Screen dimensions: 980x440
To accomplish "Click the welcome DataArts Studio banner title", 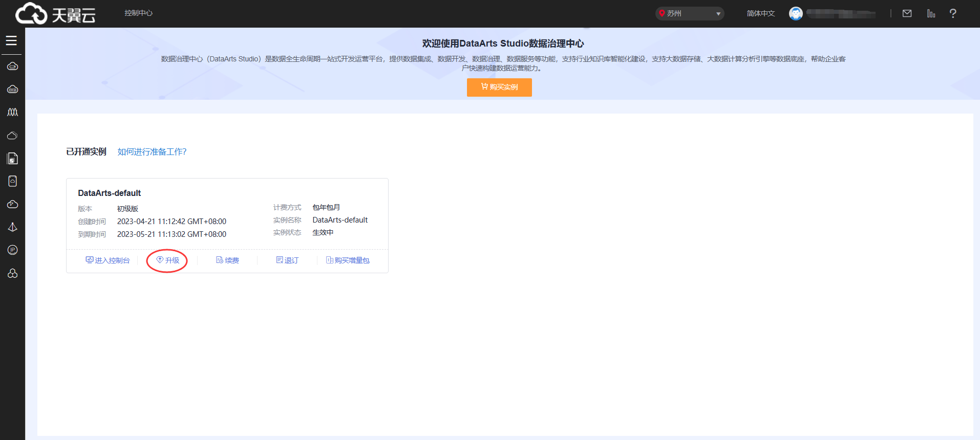I will (503, 43).
